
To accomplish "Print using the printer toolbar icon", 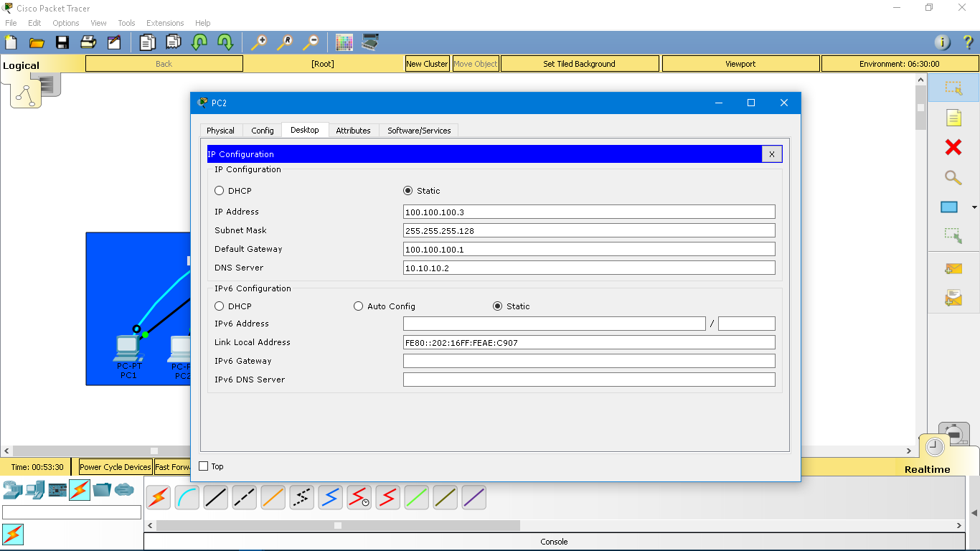I will tap(88, 42).
